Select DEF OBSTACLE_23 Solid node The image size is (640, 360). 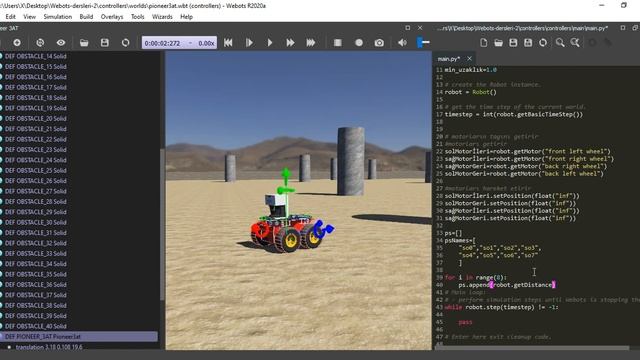pos(36,149)
